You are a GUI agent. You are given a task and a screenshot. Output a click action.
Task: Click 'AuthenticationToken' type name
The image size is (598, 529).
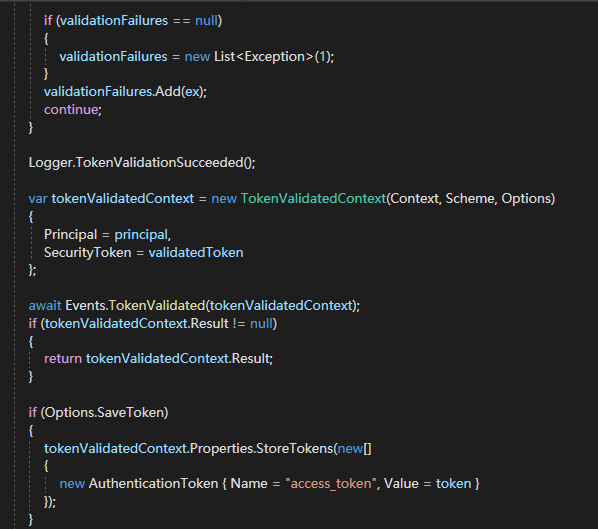coord(153,484)
